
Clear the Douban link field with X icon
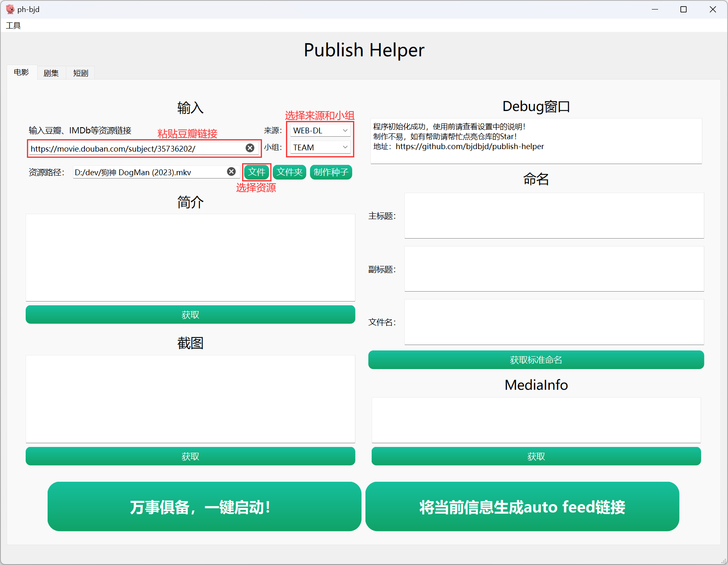[250, 148]
